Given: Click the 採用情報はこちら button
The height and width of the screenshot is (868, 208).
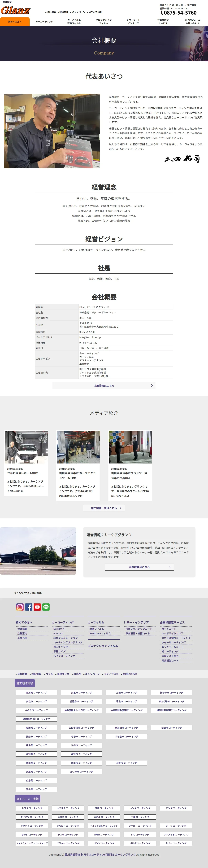Looking at the screenshot, I should tap(104, 385).
